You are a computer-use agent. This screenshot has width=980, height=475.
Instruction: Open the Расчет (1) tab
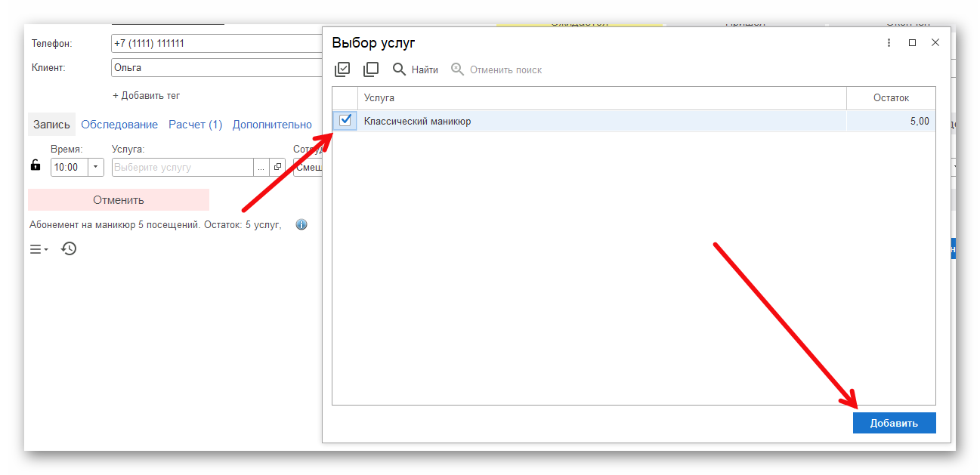tap(195, 125)
